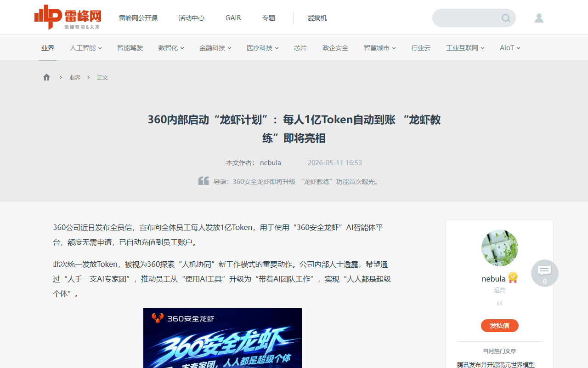Open the 政企安全 category
The image size is (588, 368).
(x=335, y=48)
